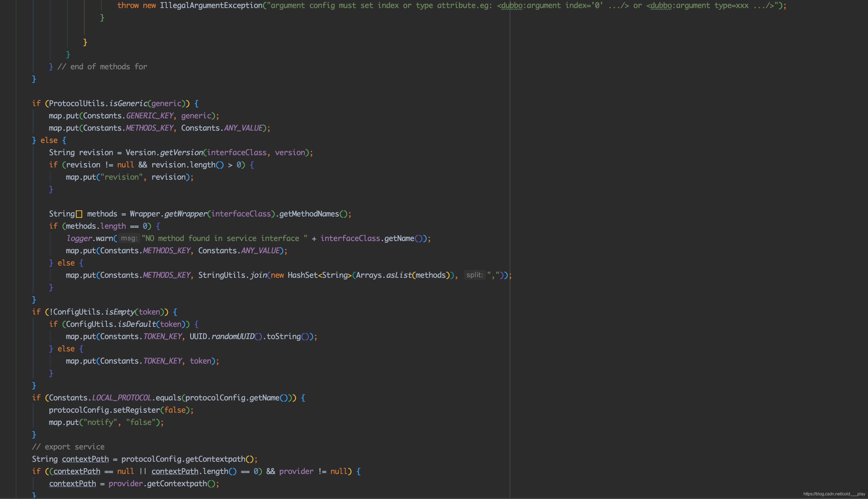Viewport: 868px width, 499px height.
Task: Click interfaceClass.getName() in the warn call
Action: click(372, 239)
